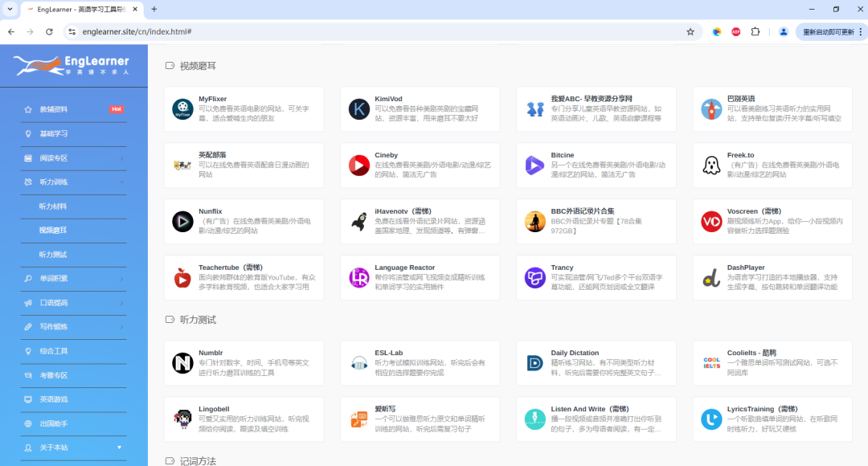Click the 巴别英语 card icon
Image resolution: width=868 pixels, height=466 pixels.
point(711,109)
